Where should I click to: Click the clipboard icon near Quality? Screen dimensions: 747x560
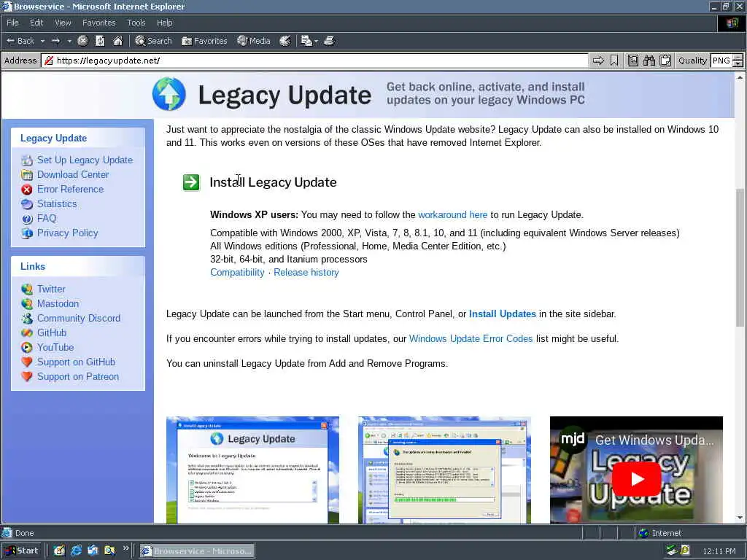coord(665,61)
